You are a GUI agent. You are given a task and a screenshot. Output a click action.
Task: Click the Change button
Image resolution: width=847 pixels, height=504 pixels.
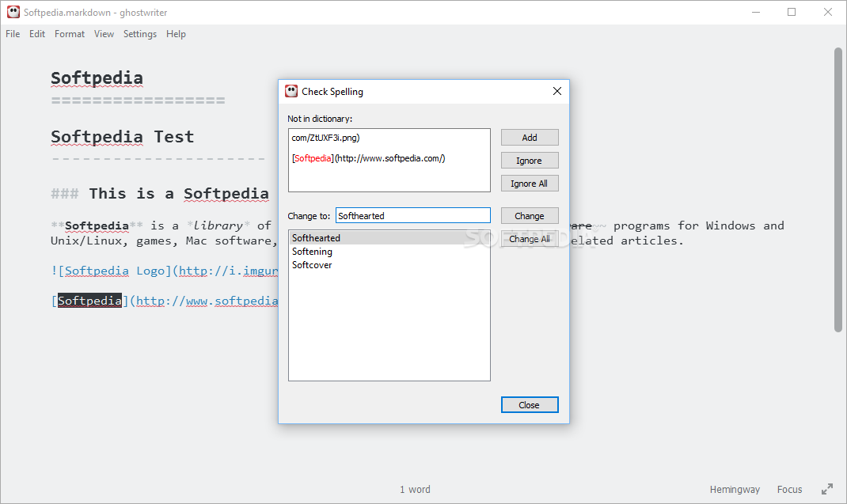[x=530, y=215]
